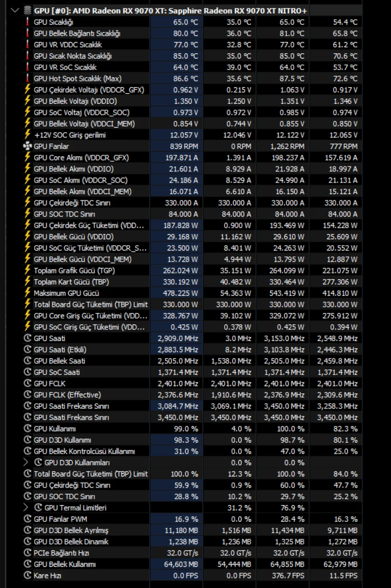391x588 pixels.
Task: Select the GPU FCLK row label
Action: point(49,383)
